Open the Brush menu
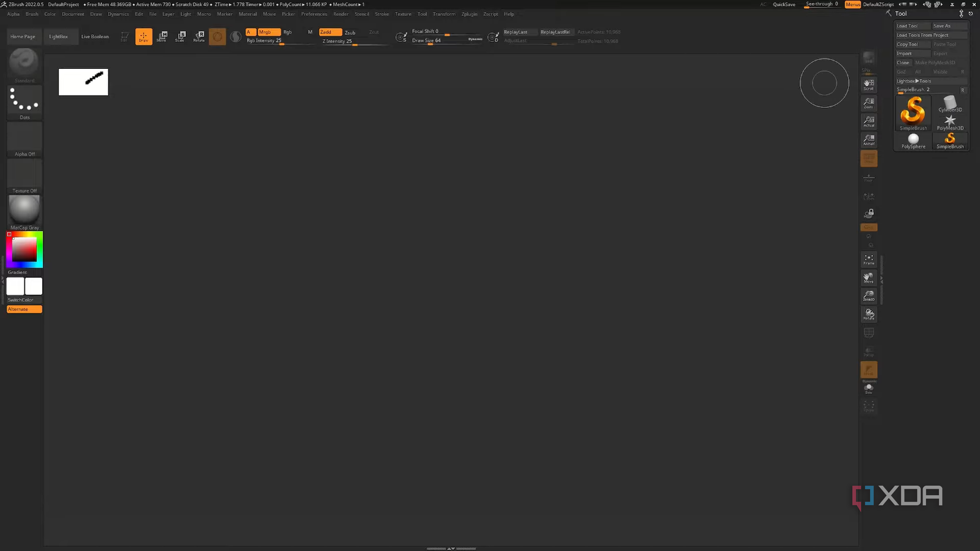Screen dimensions: 980x551 pyautogui.click(x=32, y=14)
